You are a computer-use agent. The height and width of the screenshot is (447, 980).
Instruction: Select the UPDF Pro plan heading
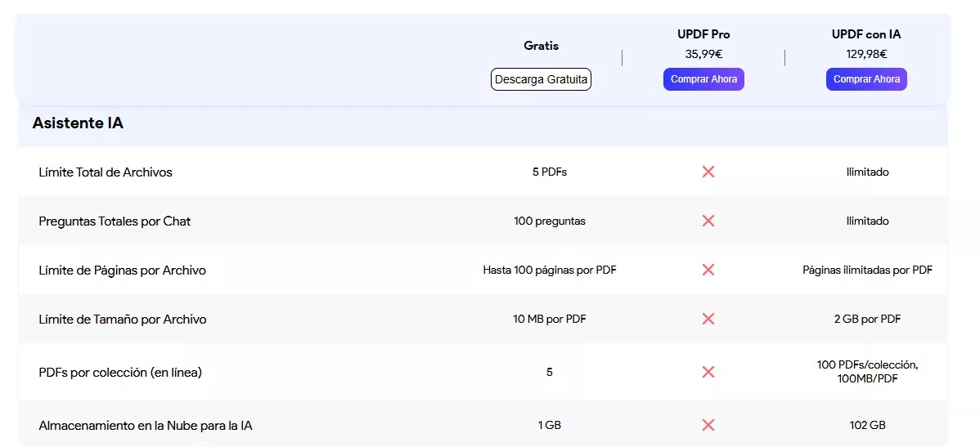pyautogui.click(x=704, y=34)
